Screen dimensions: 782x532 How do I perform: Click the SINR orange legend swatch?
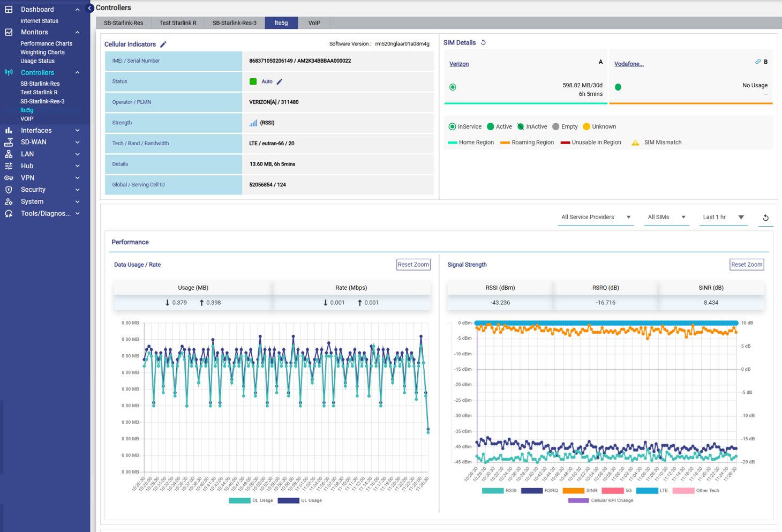[x=573, y=491]
